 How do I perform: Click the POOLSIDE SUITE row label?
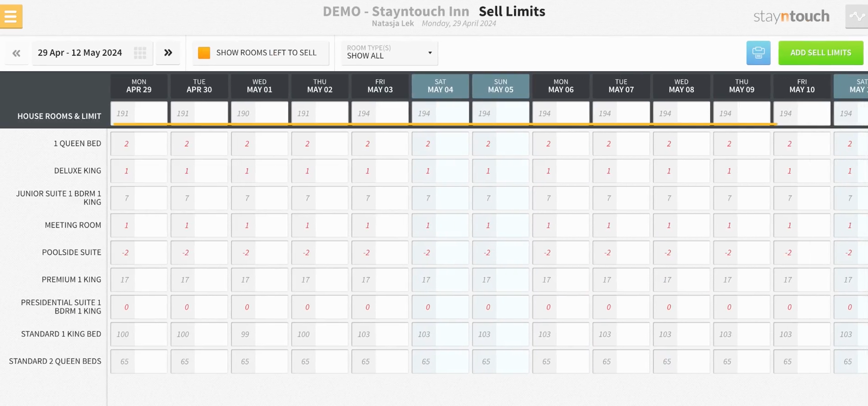[x=71, y=252]
